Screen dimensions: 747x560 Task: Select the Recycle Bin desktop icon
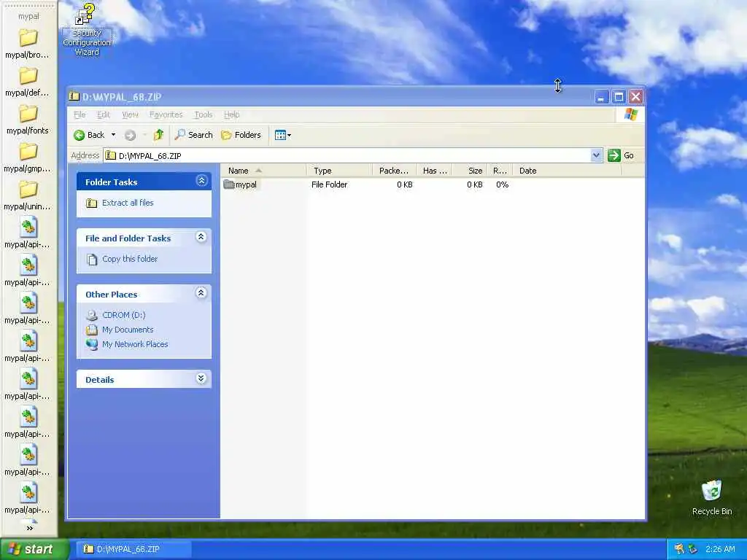tap(712, 498)
